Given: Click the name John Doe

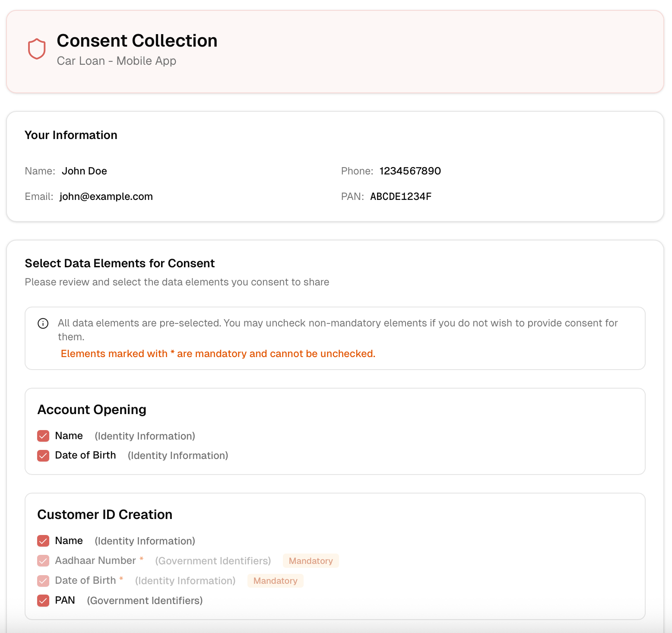Looking at the screenshot, I should click(84, 171).
